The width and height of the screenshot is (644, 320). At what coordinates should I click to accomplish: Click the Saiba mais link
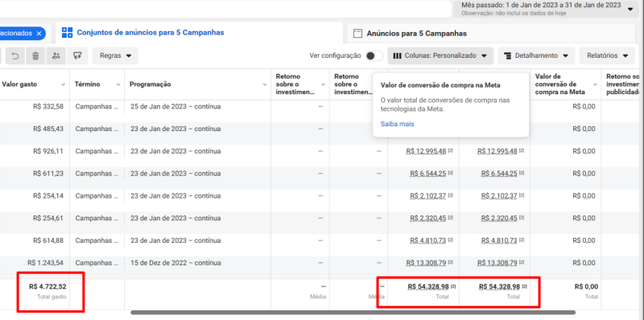tap(397, 124)
